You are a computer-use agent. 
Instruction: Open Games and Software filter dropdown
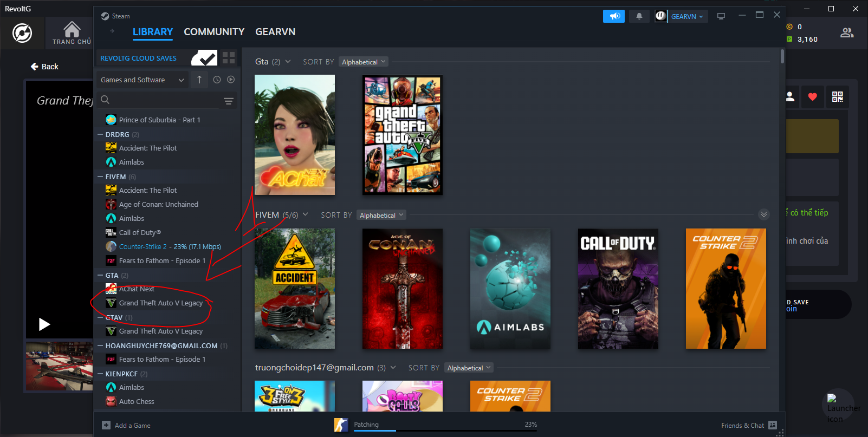142,80
